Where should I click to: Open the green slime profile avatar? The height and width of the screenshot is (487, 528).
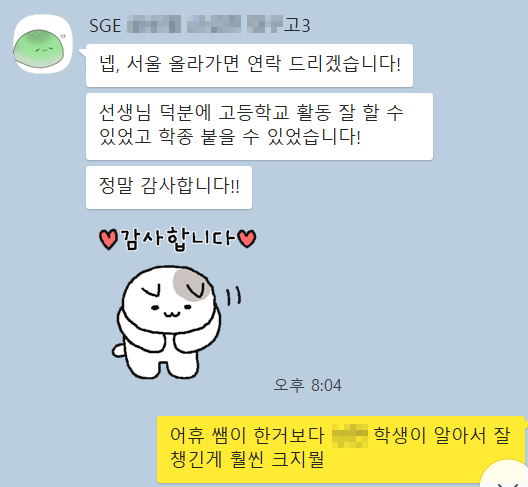click(43, 44)
